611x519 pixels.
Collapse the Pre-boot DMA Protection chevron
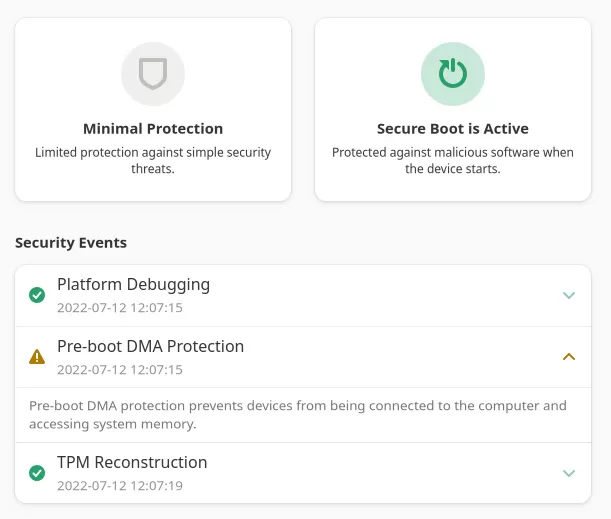coord(569,356)
